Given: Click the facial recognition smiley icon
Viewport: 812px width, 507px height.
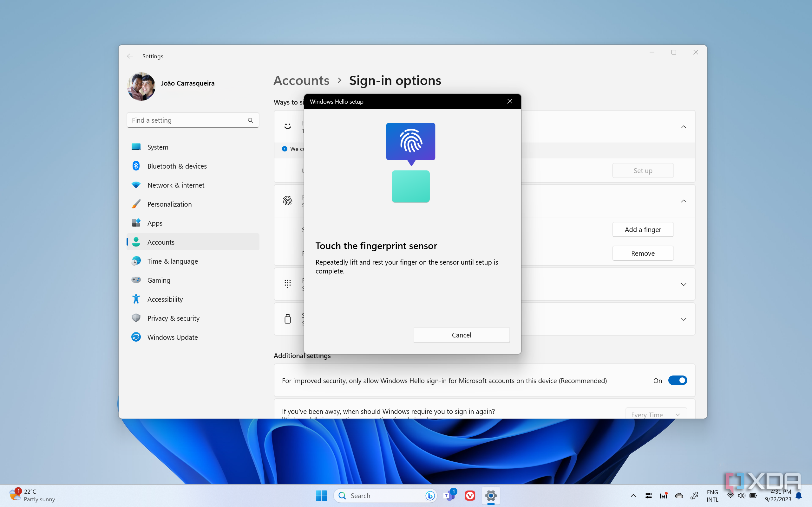Looking at the screenshot, I should 288,126.
